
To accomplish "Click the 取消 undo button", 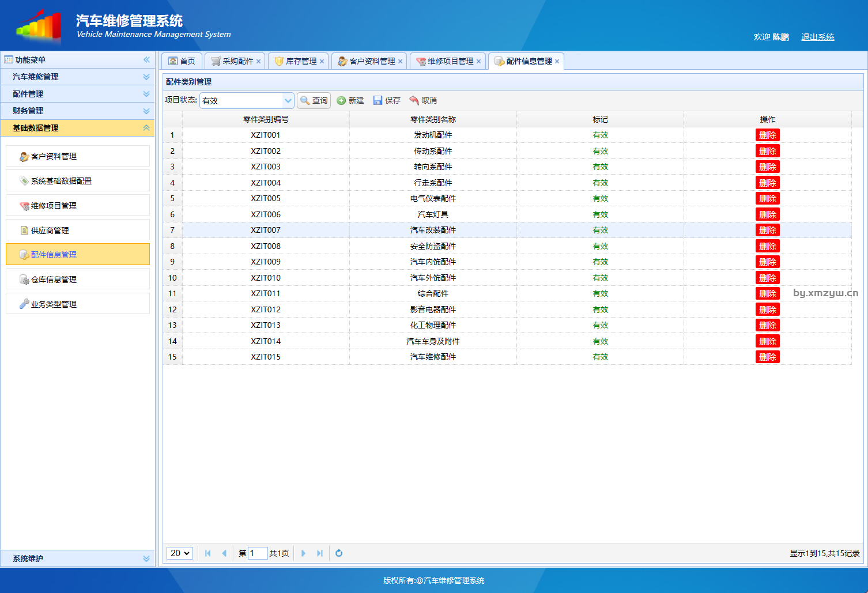I will pyautogui.click(x=423, y=100).
